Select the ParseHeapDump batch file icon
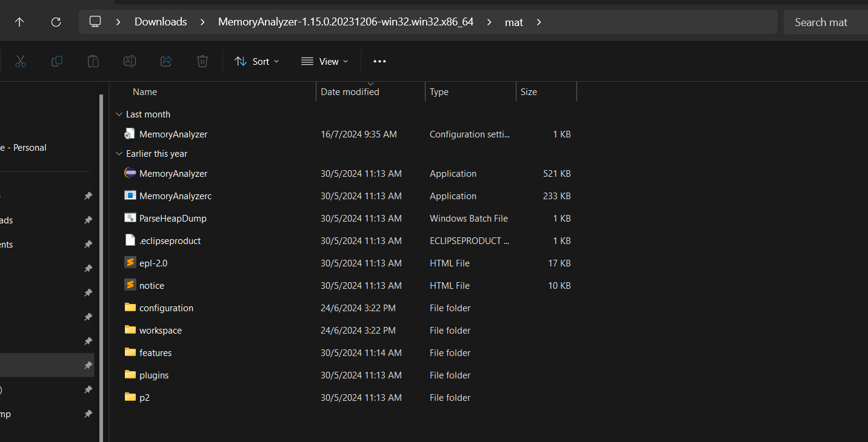 pyautogui.click(x=130, y=218)
